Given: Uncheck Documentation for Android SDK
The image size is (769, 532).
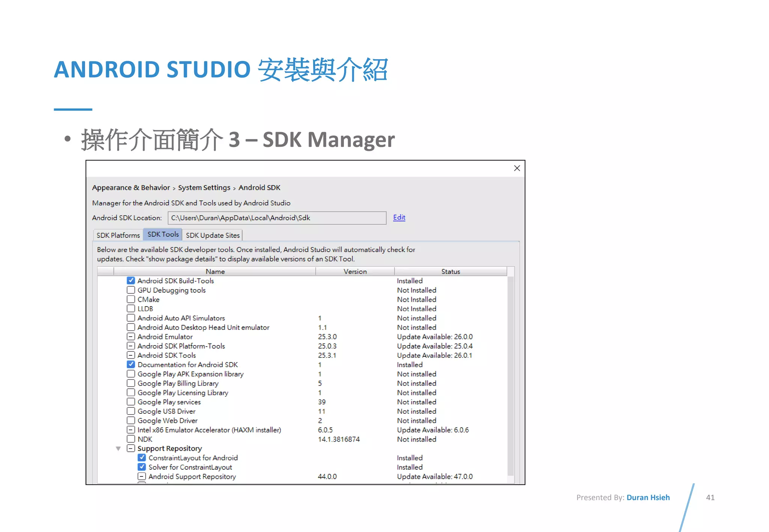Looking at the screenshot, I should click(131, 364).
